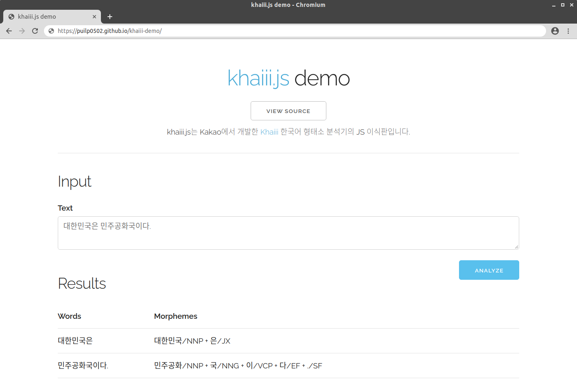Click the favicon on the khaiii.js tab
This screenshot has width=577, height=392.
[x=11, y=17]
